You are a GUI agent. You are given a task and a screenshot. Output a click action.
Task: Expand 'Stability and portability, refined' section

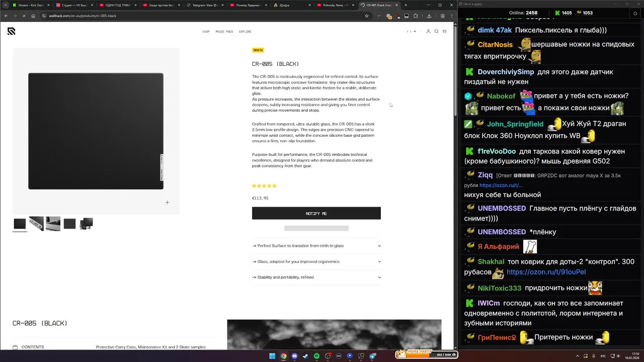point(316,277)
